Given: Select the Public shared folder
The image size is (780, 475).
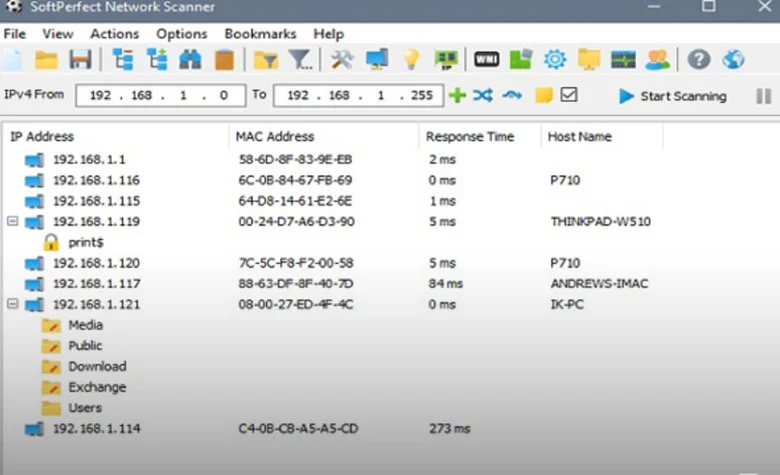Looking at the screenshot, I should (85, 345).
